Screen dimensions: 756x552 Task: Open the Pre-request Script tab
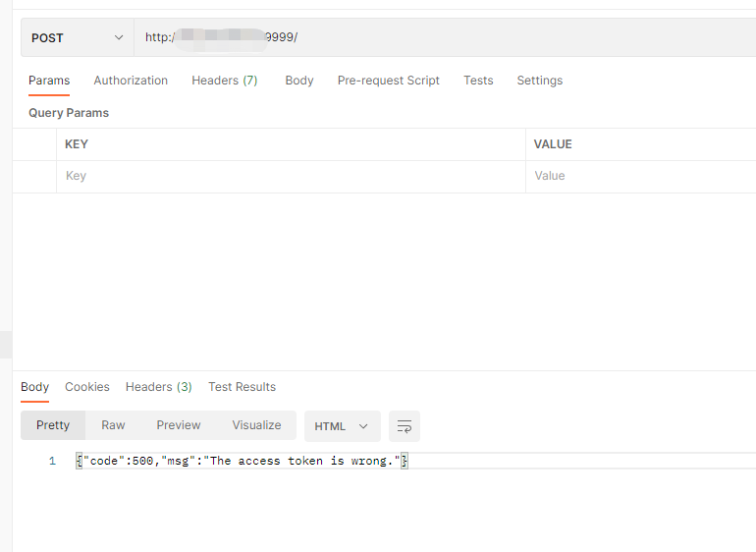coord(388,81)
